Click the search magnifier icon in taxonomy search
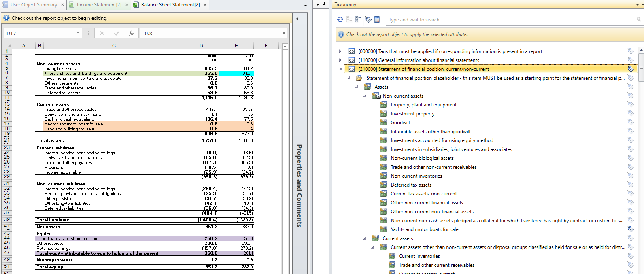This screenshot has width=644, height=274. [639, 19]
